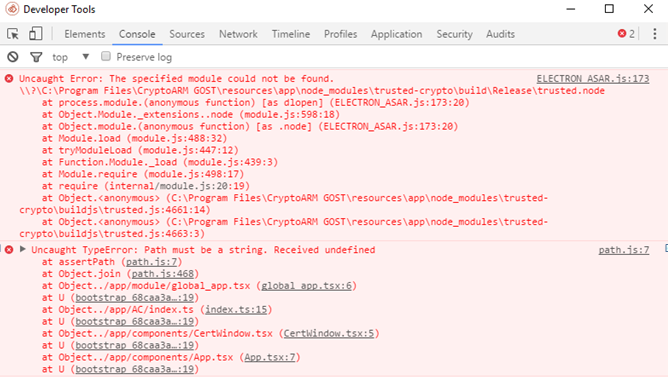Enable the Preserve log checkbox
Image resolution: width=668 pixels, height=377 pixels.
pyautogui.click(x=106, y=56)
